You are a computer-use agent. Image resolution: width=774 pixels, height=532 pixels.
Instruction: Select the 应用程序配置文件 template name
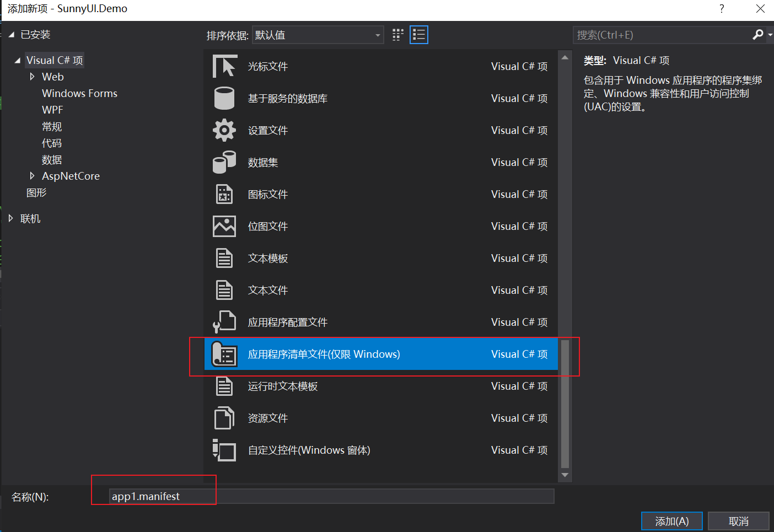coord(288,322)
